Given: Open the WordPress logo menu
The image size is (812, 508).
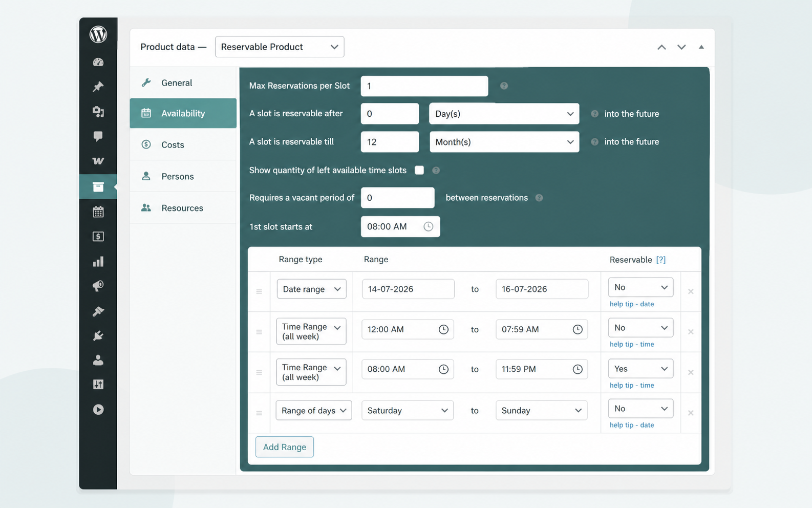Looking at the screenshot, I should (x=98, y=34).
